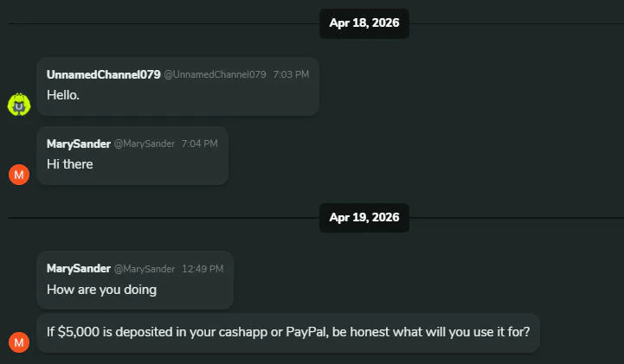Select the "Hi there" message
The height and width of the screenshot is (364, 624).
click(70, 164)
